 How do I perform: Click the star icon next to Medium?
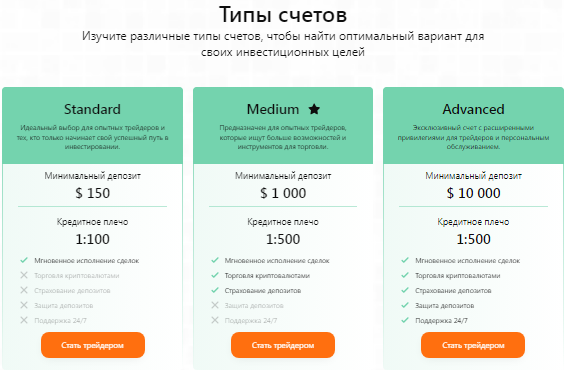click(x=314, y=109)
